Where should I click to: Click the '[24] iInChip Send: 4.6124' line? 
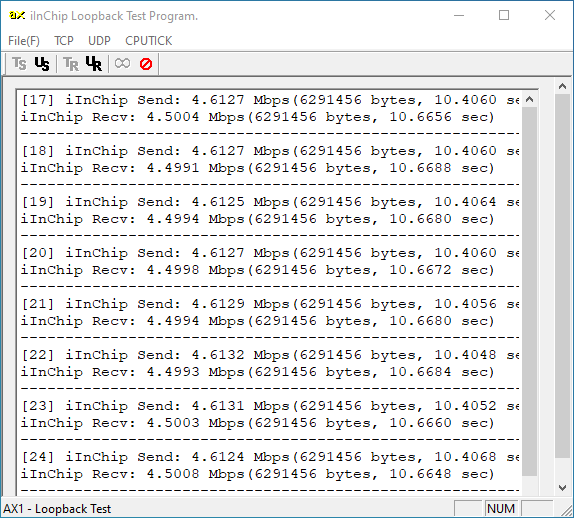coord(270,457)
